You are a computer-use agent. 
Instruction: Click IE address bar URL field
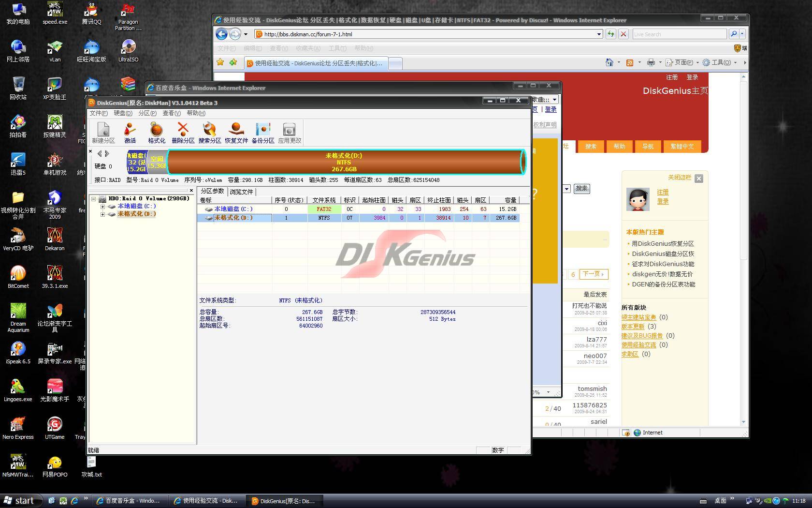tap(429, 34)
